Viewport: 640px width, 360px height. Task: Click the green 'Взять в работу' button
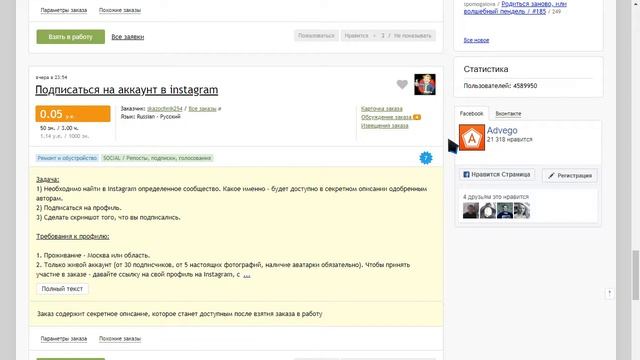[71, 37]
